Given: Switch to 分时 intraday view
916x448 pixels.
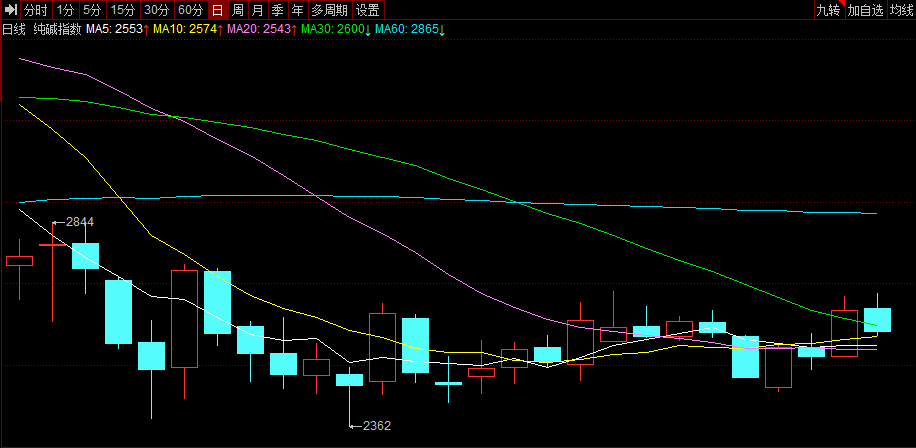Looking at the screenshot, I should coord(36,10).
